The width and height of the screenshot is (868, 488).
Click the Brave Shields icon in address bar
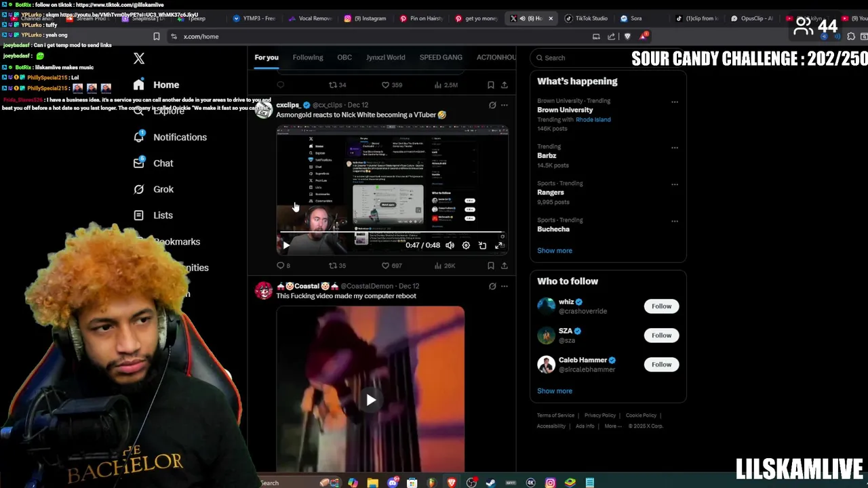click(x=627, y=37)
